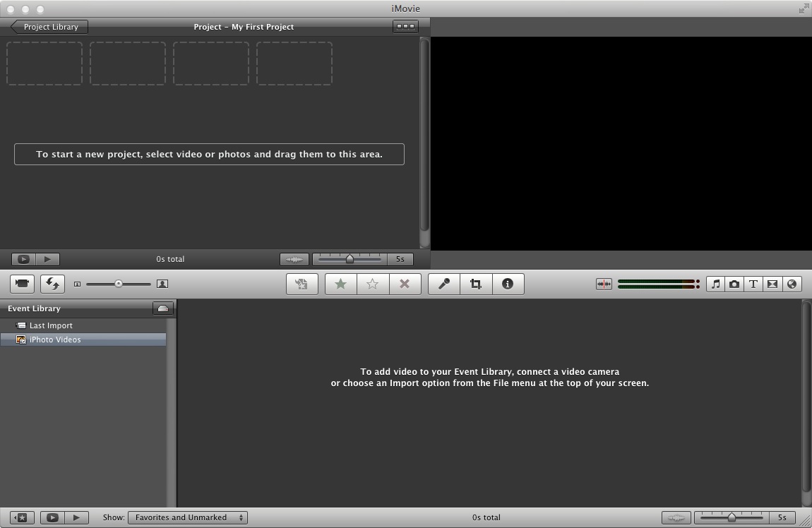Open the Inspector info button
The width and height of the screenshot is (812, 528).
pyautogui.click(x=508, y=284)
